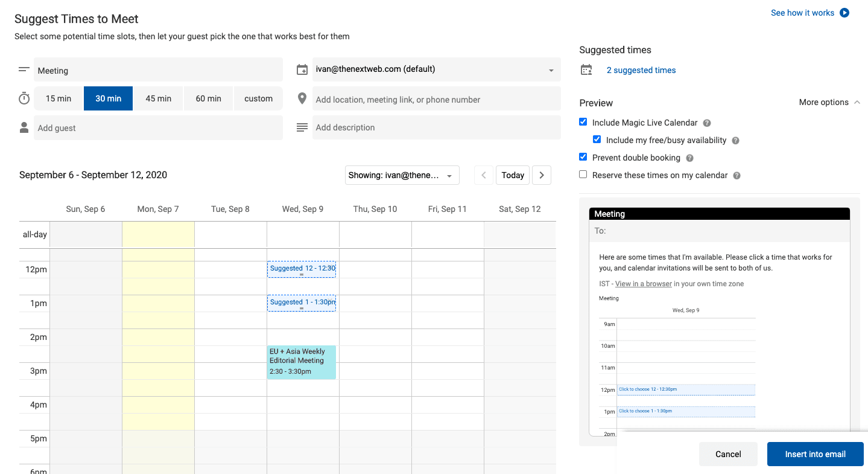Click help icon beside Reserve these times option
Screen dimensions: 868x474
737,175
